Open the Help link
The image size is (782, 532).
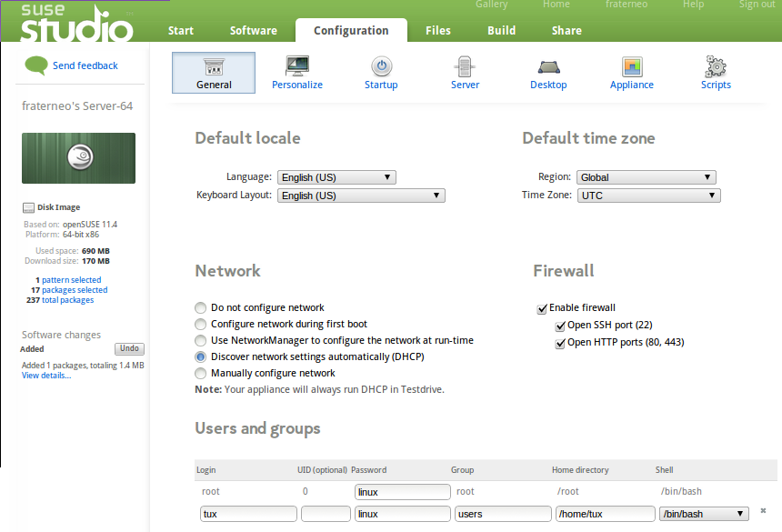693,5
